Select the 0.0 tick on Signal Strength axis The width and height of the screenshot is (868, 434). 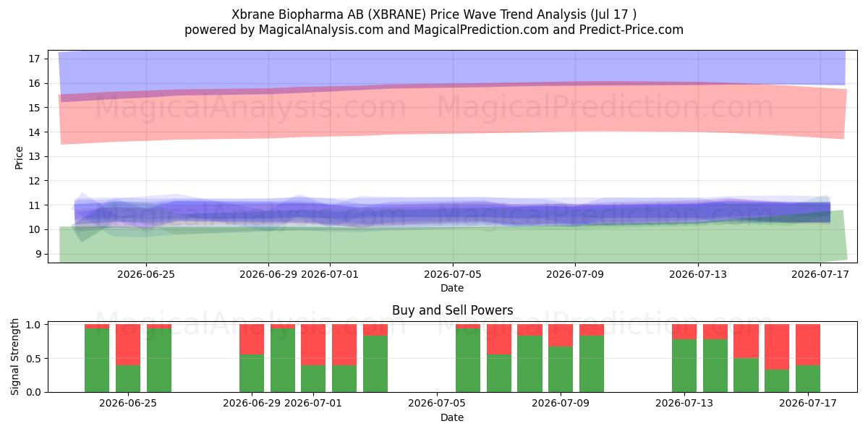pos(32,392)
